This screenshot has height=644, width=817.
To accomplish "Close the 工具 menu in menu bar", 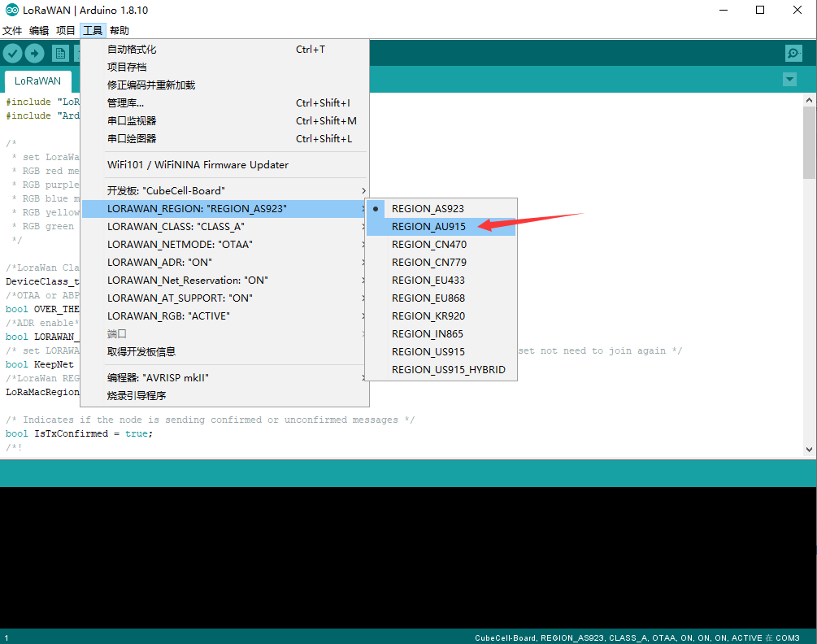I will 93,31.
